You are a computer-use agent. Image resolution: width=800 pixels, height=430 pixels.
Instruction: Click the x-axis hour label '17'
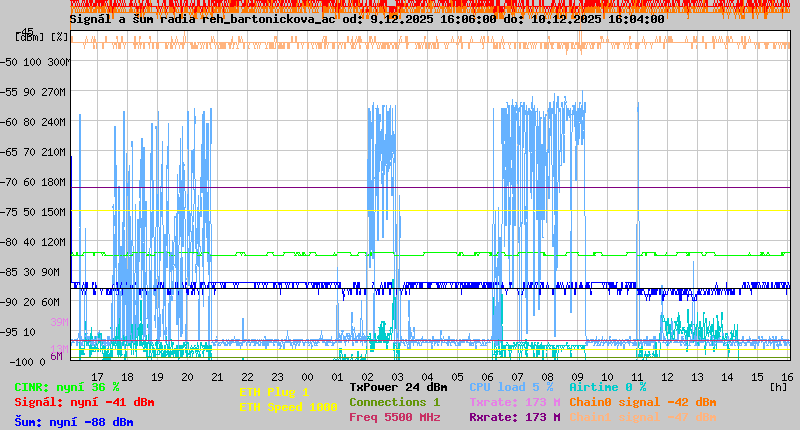click(x=97, y=377)
